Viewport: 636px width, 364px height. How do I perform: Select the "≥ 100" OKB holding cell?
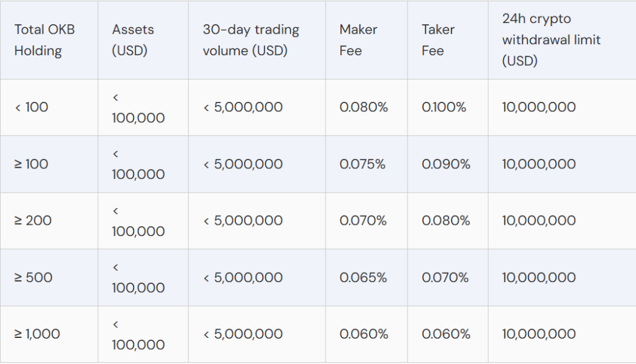pos(31,165)
